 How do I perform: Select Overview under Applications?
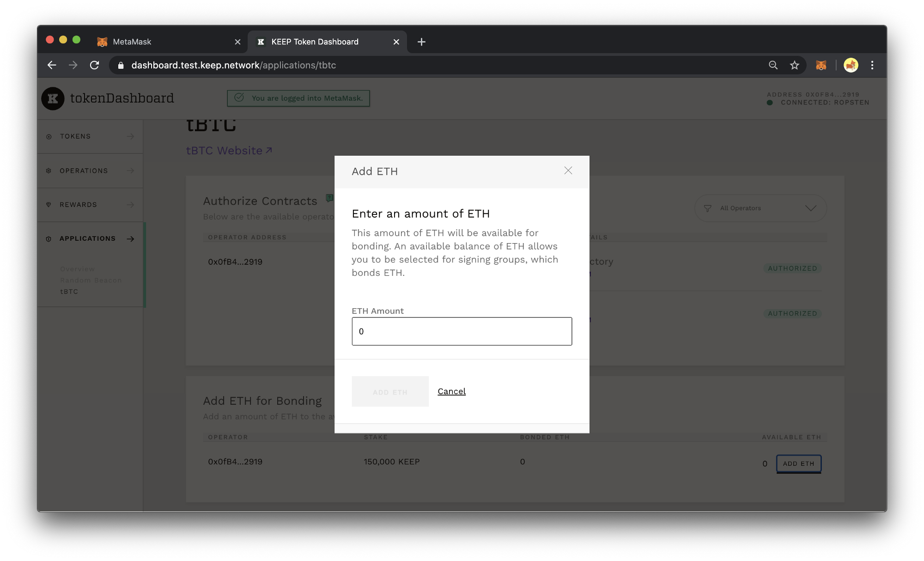pos(77,269)
